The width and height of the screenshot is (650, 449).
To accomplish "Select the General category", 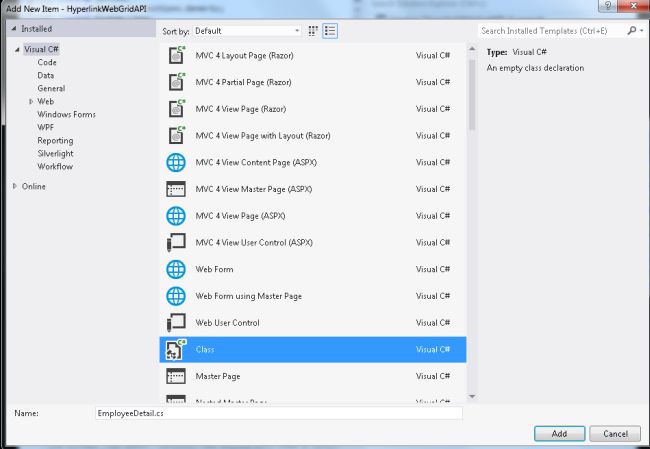I will point(51,88).
